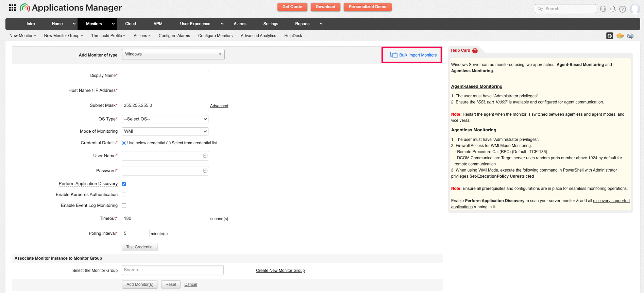The height and width of the screenshot is (293, 644).
Task: Click the Reset button
Action: [171, 284]
